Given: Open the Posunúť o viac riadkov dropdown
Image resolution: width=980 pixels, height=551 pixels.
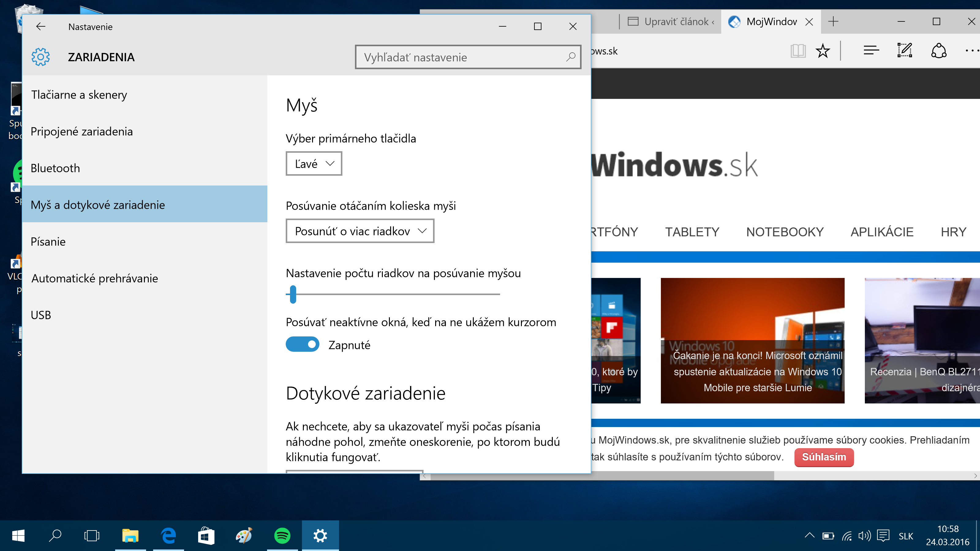Looking at the screenshot, I should click(360, 231).
